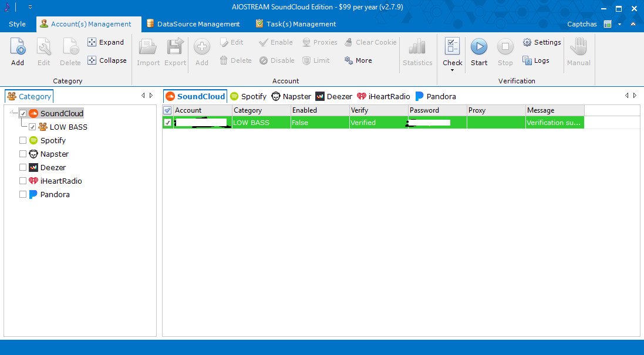Check the Spotify category checkbox
Viewport: 644px width, 355px height.
(x=23, y=141)
